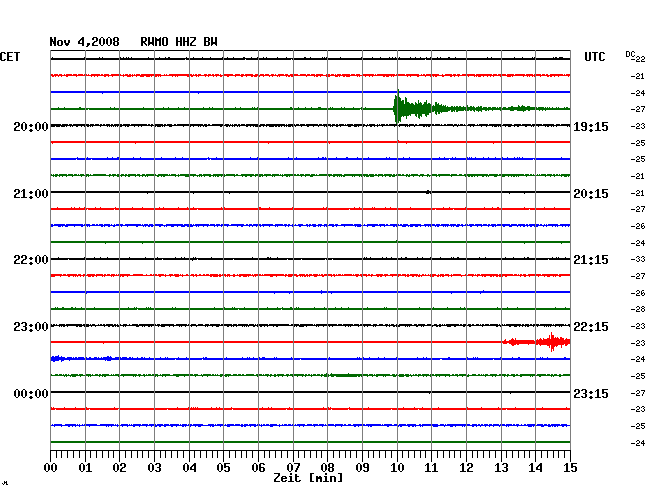The height and width of the screenshot is (494, 650).
Task: Select the 00:00 CET time label
Action: 31,393
